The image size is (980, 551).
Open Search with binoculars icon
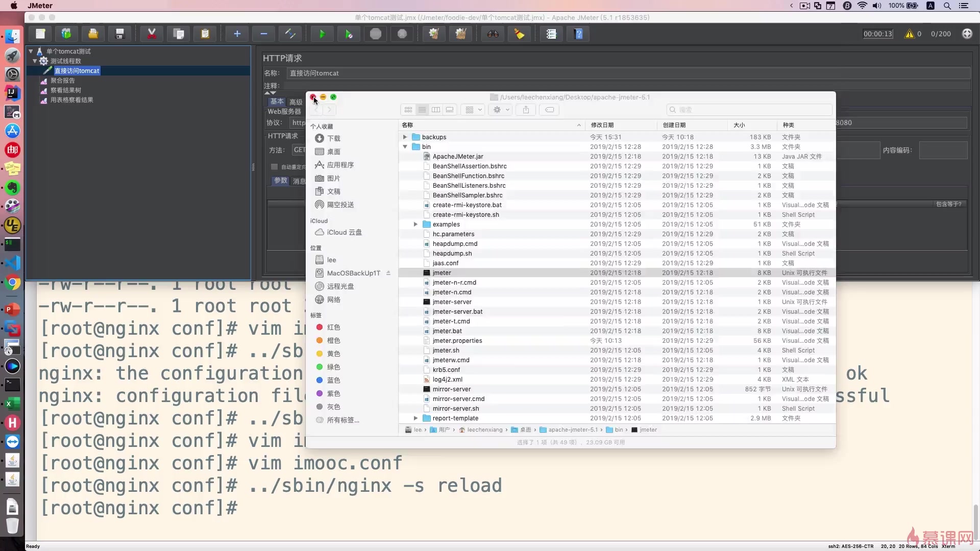coord(493,34)
